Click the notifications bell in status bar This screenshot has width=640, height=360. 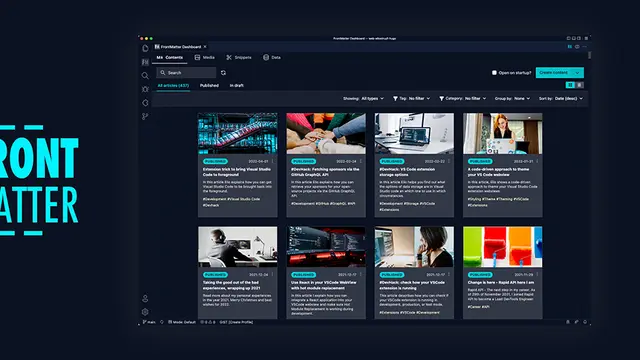click(585, 322)
